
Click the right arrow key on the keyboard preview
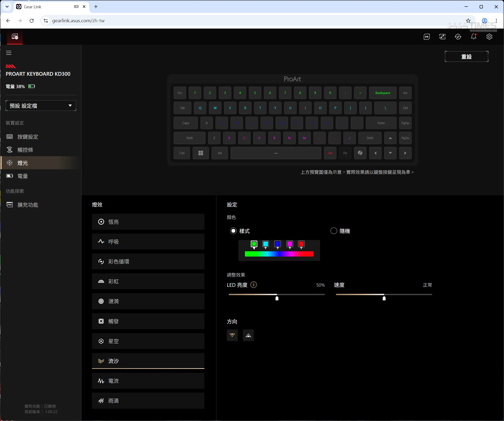pyautogui.click(x=405, y=153)
